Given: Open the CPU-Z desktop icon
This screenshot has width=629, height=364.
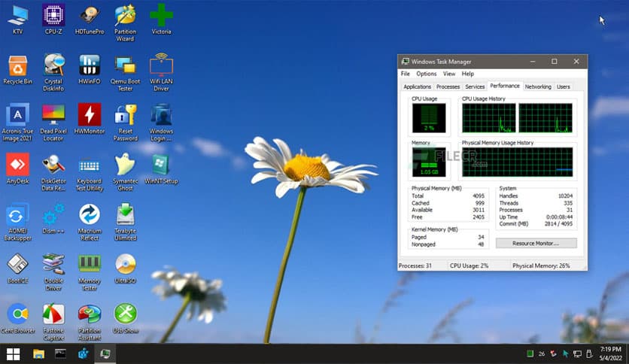Looking at the screenshot, I should point(53,15).
